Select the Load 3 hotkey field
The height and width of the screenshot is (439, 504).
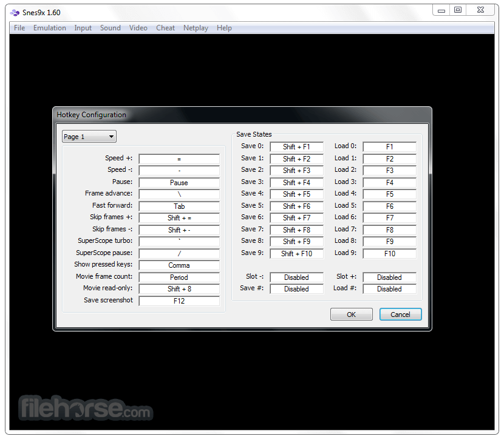tap(390, 183)
